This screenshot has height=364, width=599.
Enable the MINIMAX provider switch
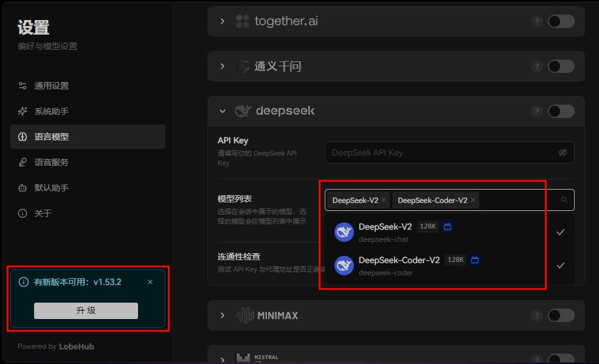(x=561, y=315)
